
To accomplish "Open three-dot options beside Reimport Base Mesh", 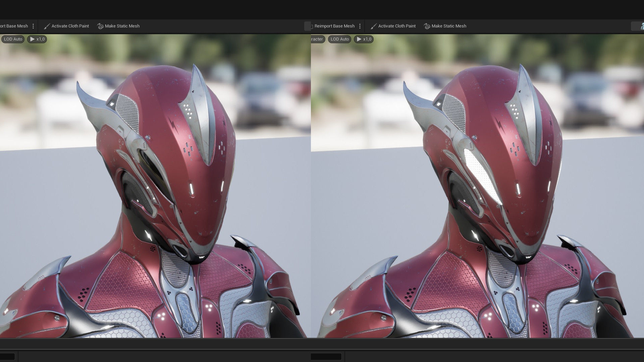I will click(360, 26).
